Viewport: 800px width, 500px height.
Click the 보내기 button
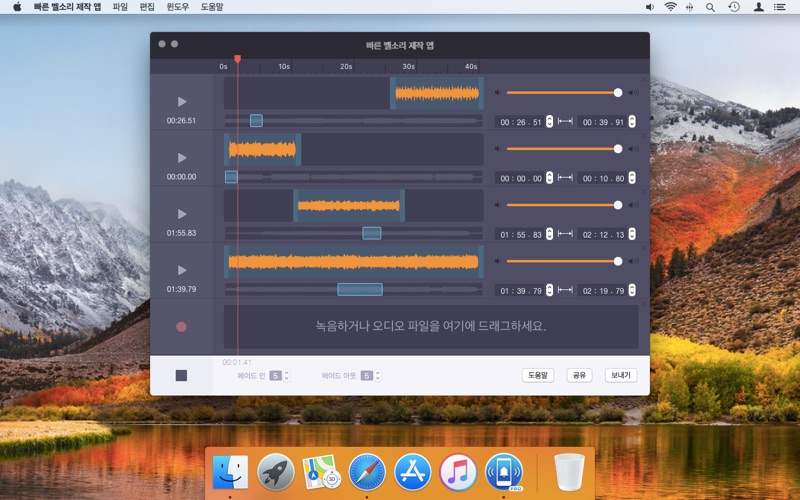tap(620, 375)
